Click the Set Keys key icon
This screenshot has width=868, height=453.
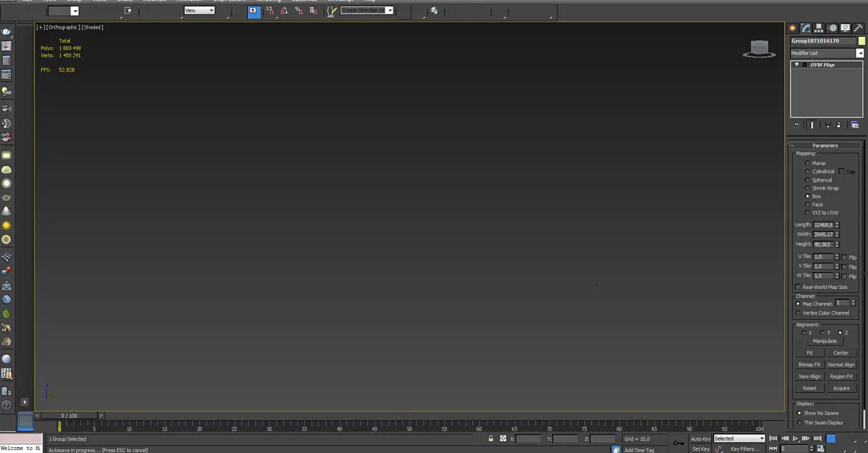point(679,443)
